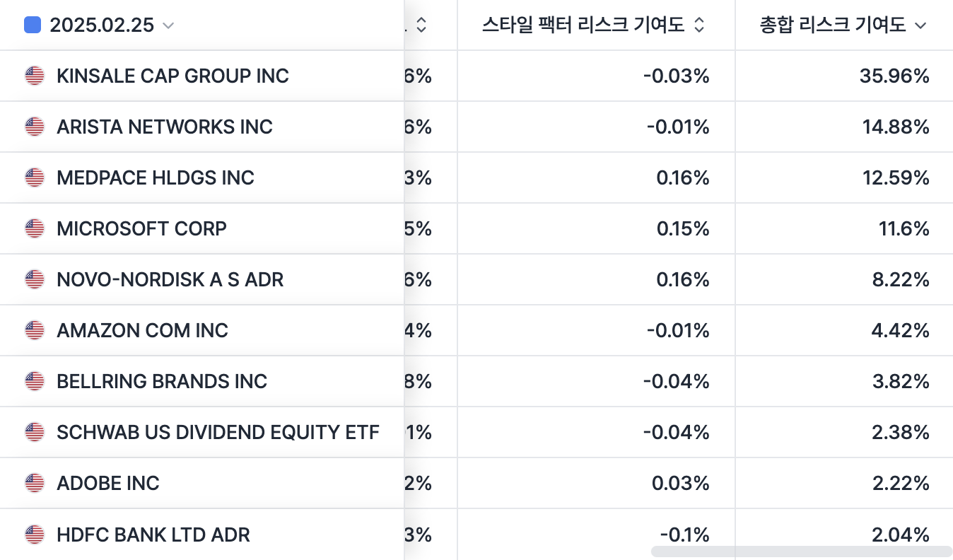Click the flag icon next to ADOBE INC
953x560 pixels.
click(x=34, y=483)
